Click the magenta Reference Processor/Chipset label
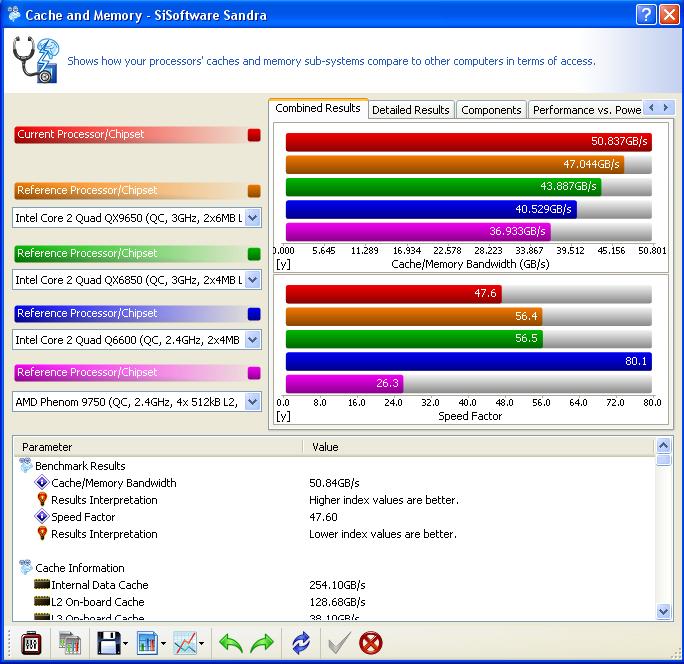684x664 pixels. click(131, 373)
